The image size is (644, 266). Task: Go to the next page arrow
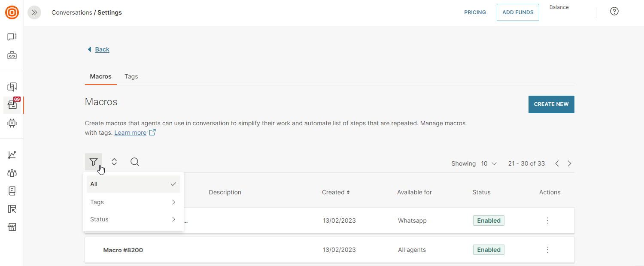tap(569, 163)
